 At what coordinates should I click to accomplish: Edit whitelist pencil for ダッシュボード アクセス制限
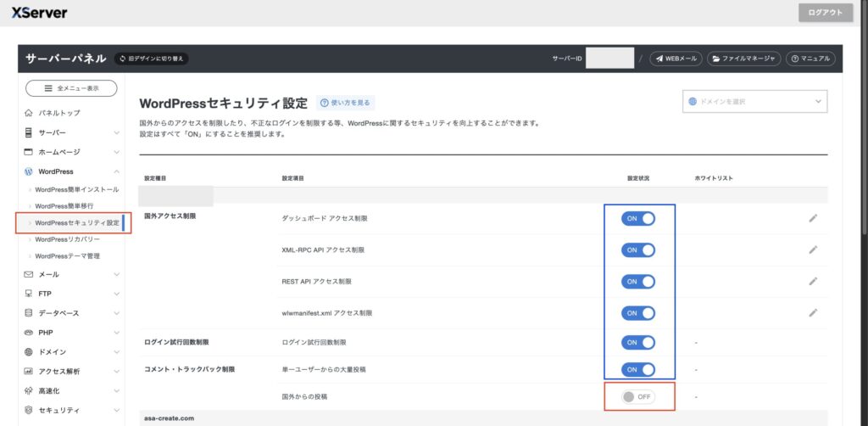coord(813,218)
